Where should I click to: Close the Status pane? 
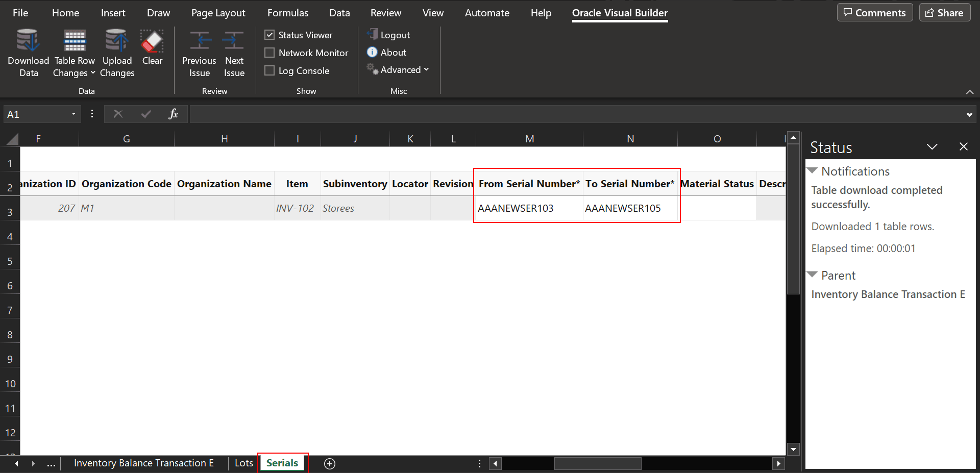pos(964,147)
